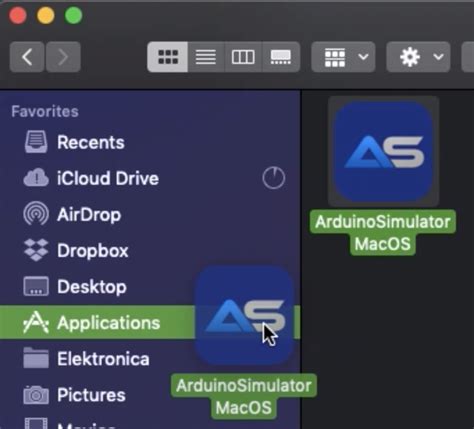Click the iCloud Drive cloud icon
Viewport: 474px width, 429px height.
36,177
